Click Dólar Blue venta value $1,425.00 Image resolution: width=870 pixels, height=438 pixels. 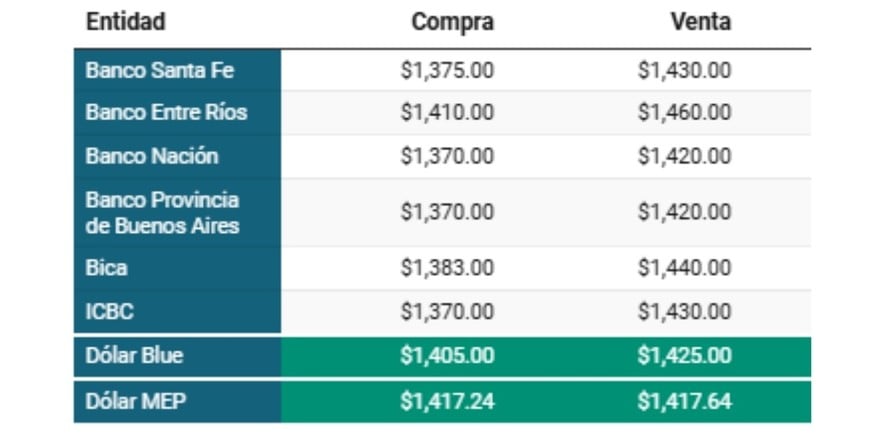684,355
